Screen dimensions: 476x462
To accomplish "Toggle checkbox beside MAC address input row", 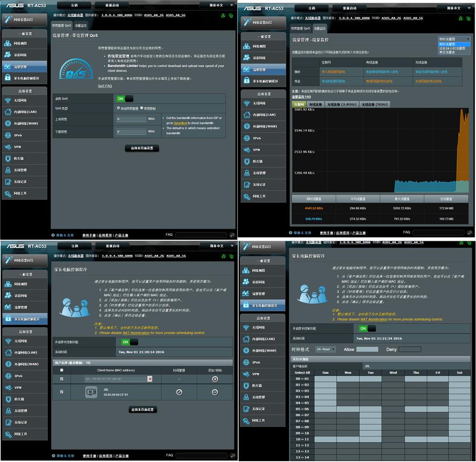I will coord(62,379).
